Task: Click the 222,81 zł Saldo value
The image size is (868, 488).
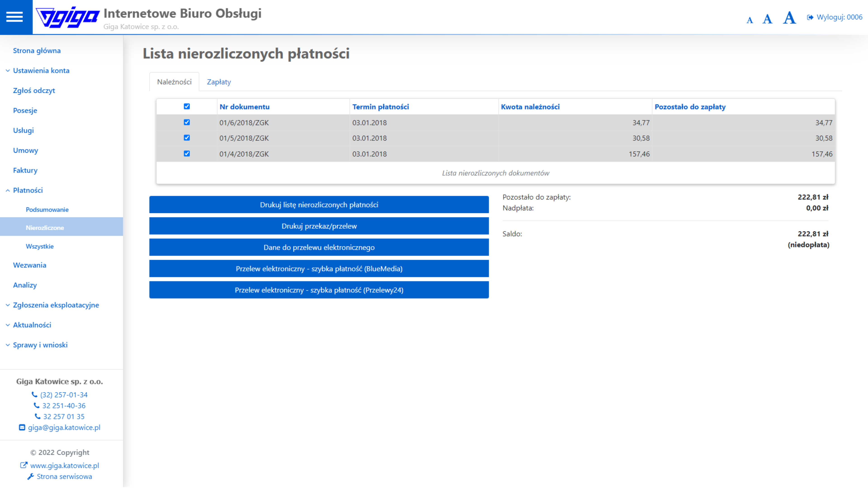Action: coord(813,234)
